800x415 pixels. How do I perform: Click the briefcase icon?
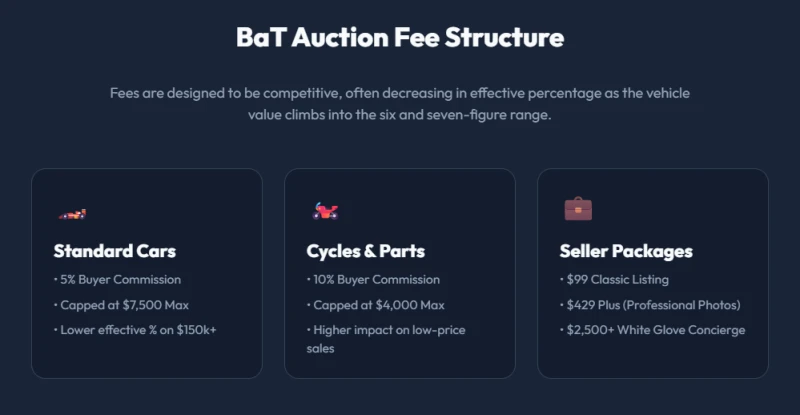(578, 209)
